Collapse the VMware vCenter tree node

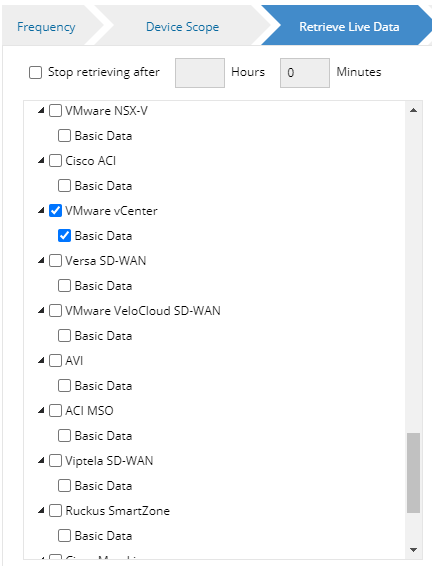pyautogui.click(x=41, y=211)
